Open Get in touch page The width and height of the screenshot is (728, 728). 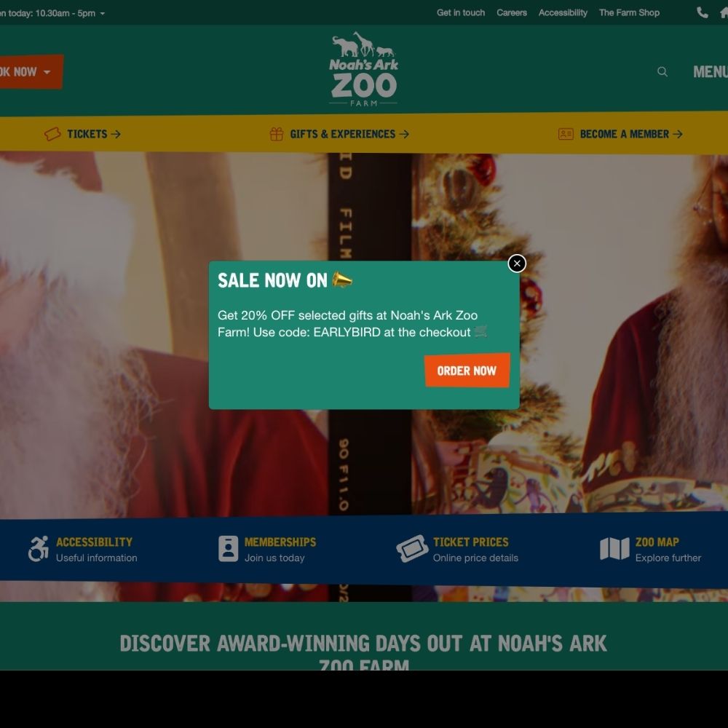[x=461, y=12]
